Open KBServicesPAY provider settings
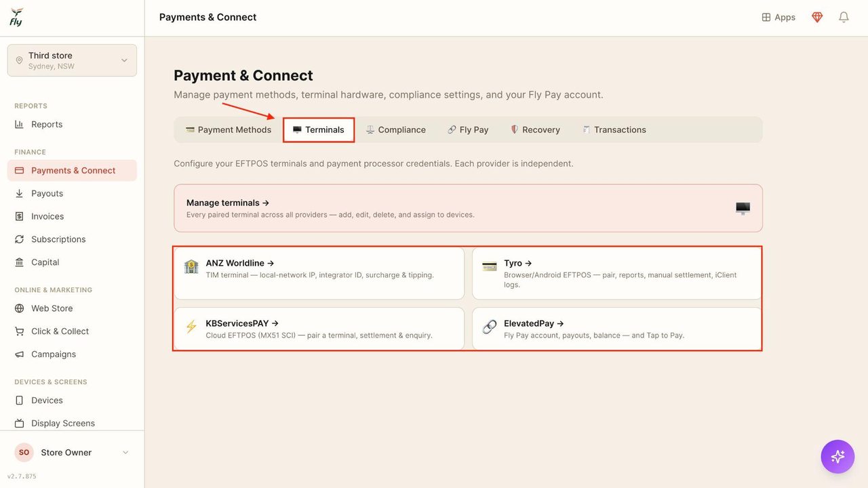868x488 pixels. click(x=319, y=329)
